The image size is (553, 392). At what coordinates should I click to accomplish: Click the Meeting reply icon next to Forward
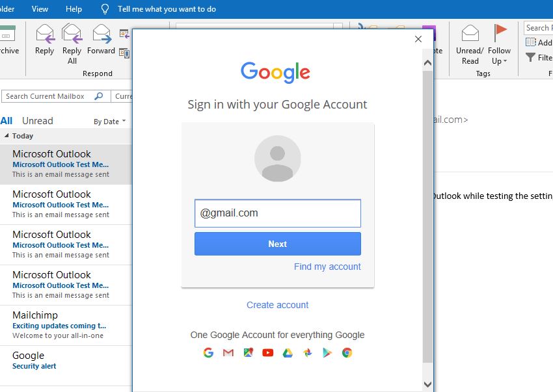124,34
